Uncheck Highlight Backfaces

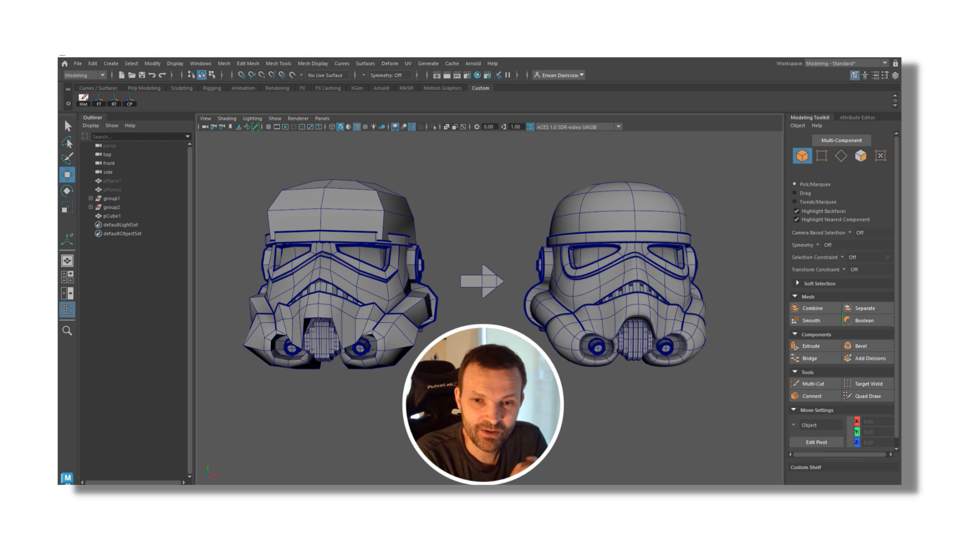[x=797, y=211]
